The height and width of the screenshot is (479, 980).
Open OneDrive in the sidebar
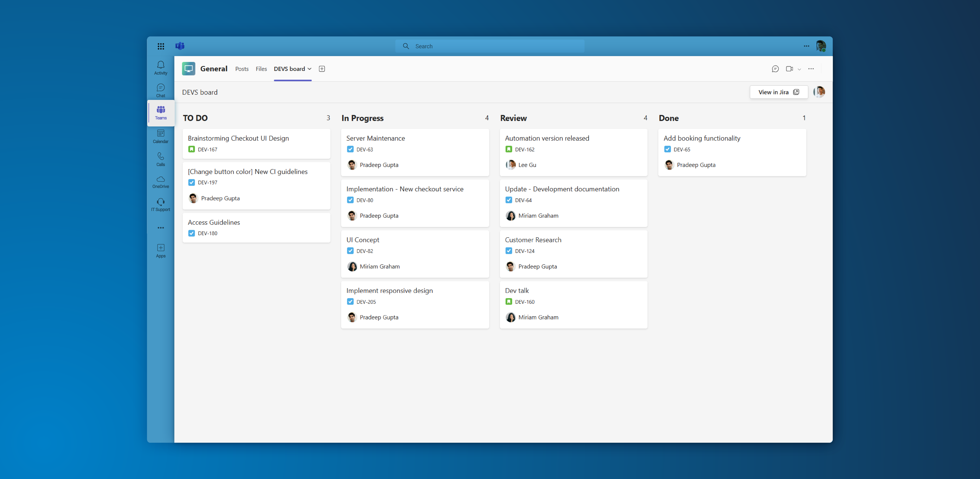coord(161,182)
